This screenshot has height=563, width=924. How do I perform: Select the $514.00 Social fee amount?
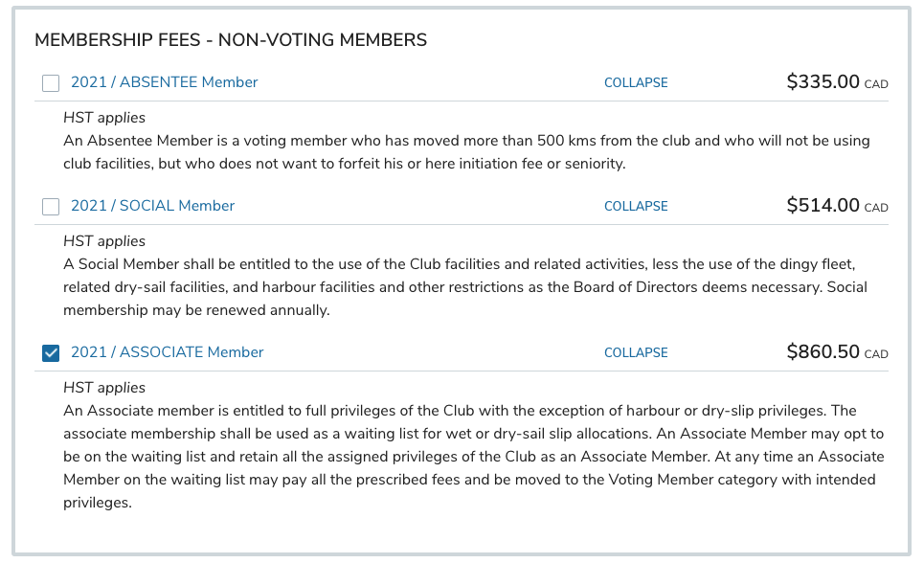(823, 206)
